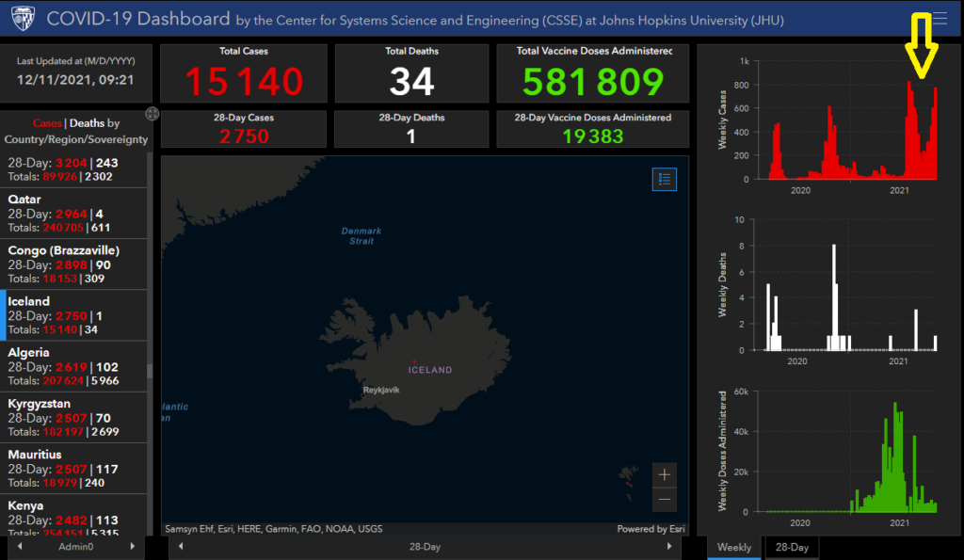Click the Reykjavik label on the map
This screenshot has width=964, height=560.
coord(381,390)
